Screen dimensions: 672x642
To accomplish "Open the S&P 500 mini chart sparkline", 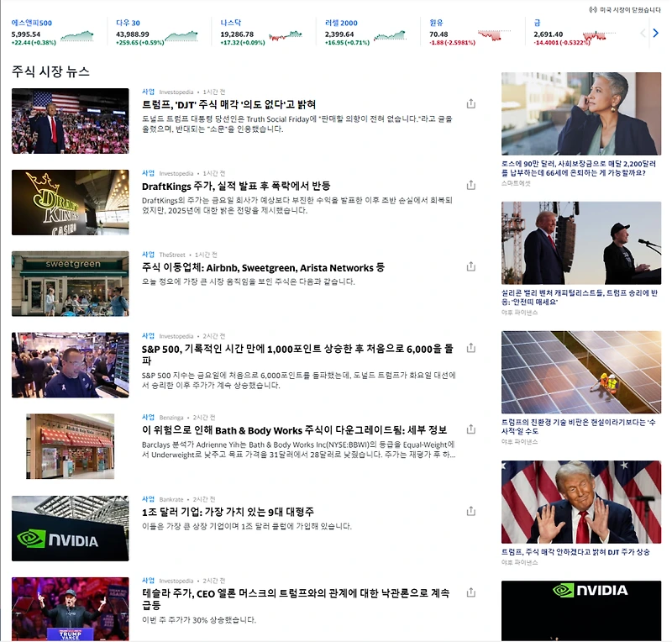I will [77, 36].
